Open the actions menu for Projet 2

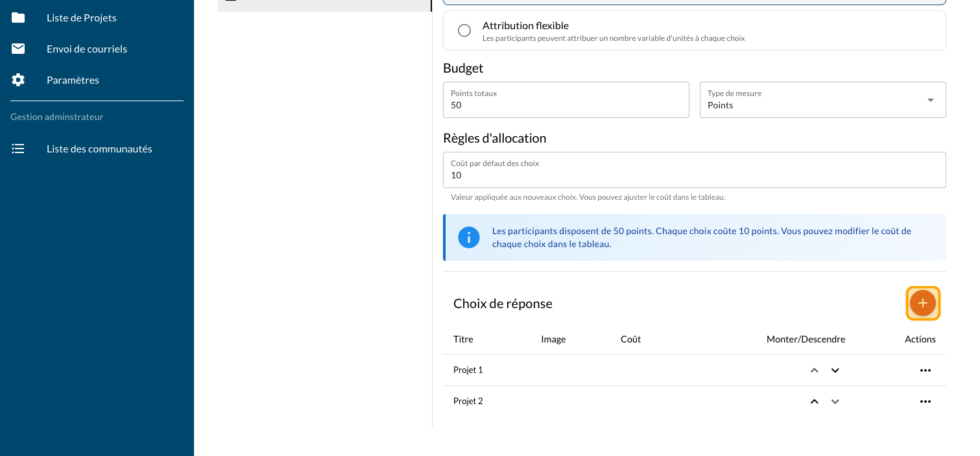point(925,402)
